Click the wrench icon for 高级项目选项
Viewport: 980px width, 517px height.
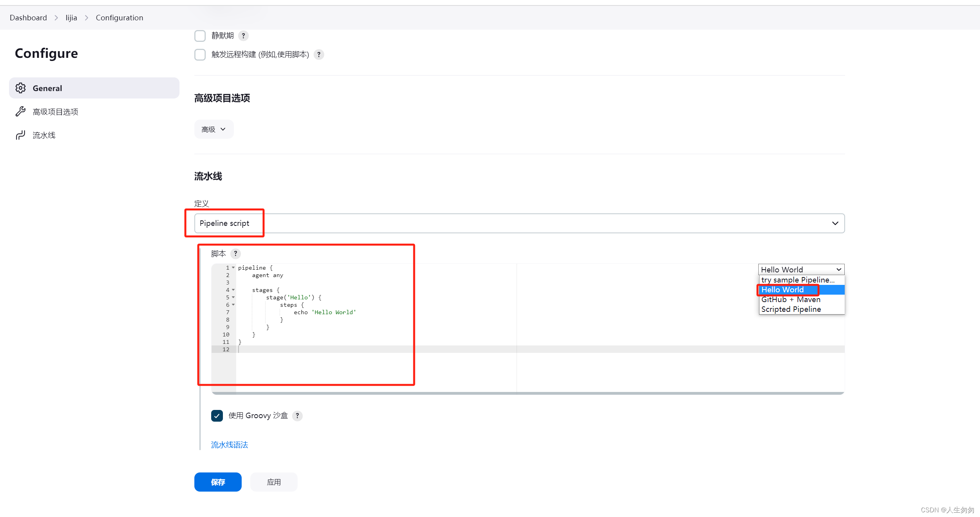(21, 112)
